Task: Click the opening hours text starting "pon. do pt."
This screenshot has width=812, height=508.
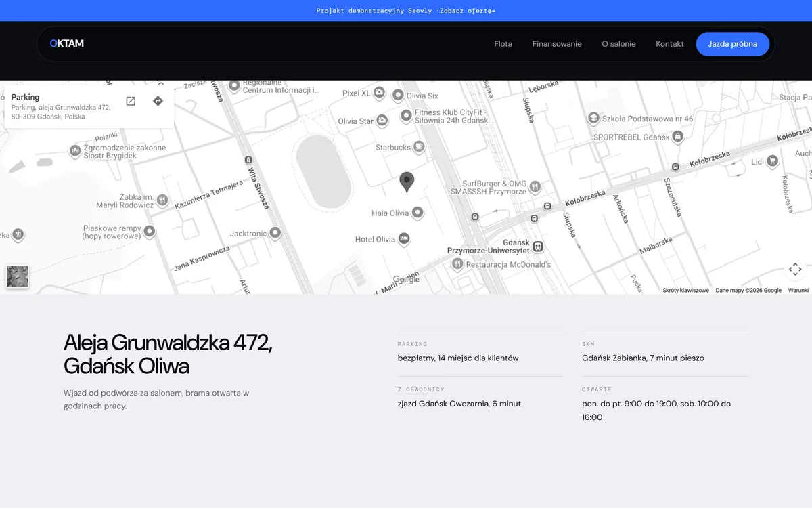Action: pyautogui.click(x=656, y=410)
